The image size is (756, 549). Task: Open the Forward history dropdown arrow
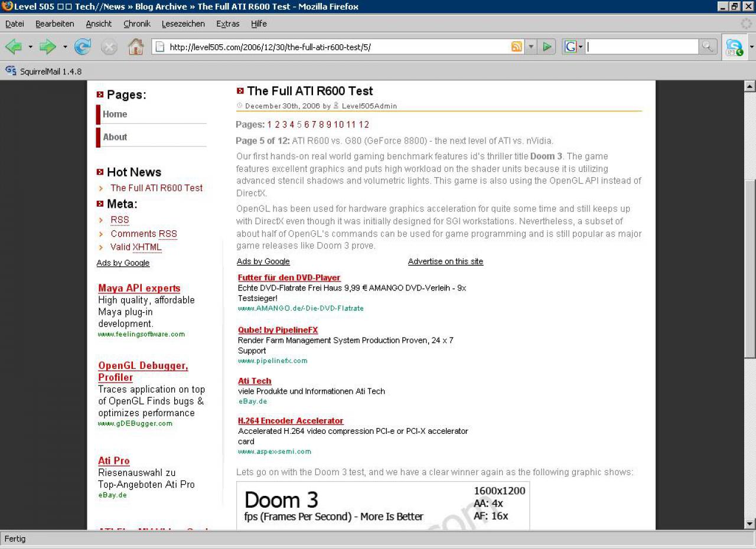coord(65,47)
